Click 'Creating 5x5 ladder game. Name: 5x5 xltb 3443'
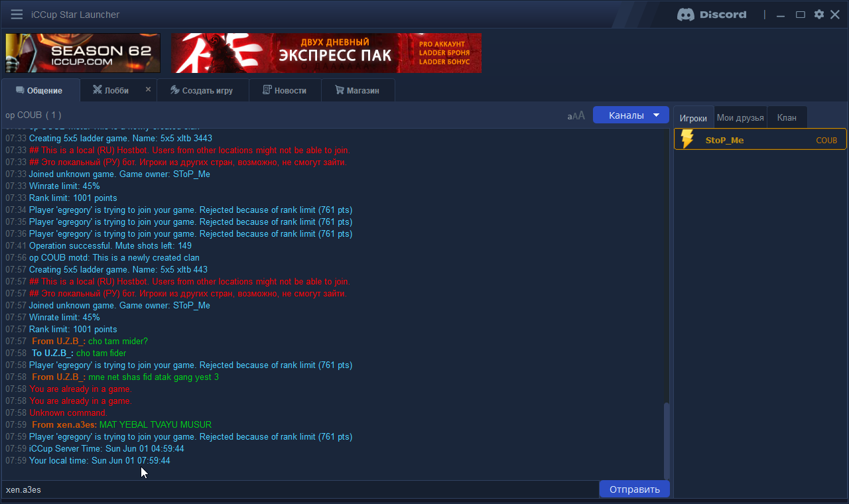 click(121, 138)
